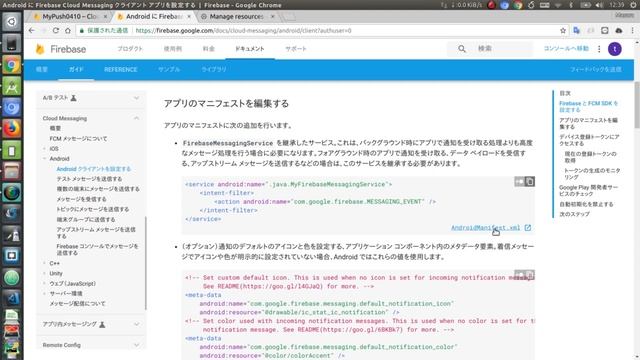Open テスト メッセージを送信する sidebar link
The width and height of the screenshot is (640, 360).
(x=89, y=179)
